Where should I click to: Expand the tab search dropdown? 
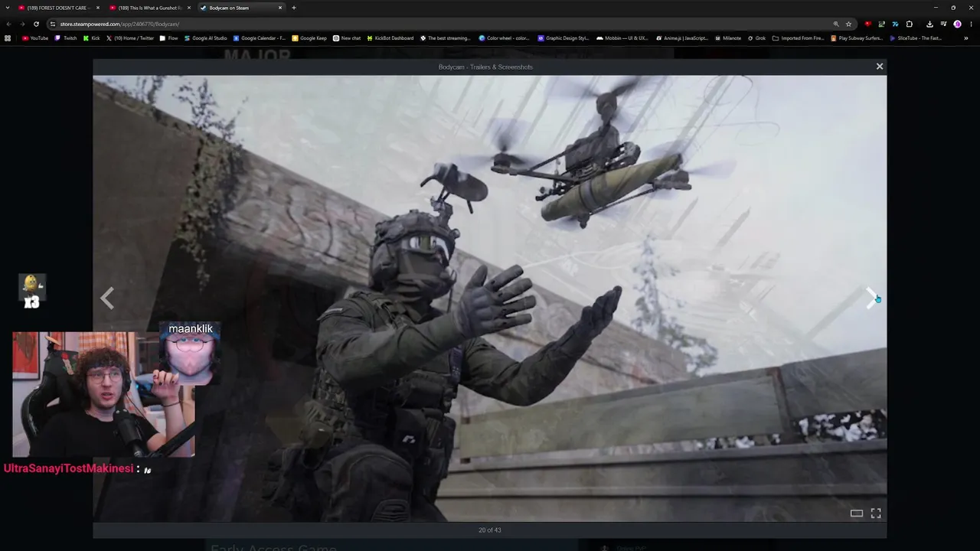pyautogui.click(x=8, y=8)
